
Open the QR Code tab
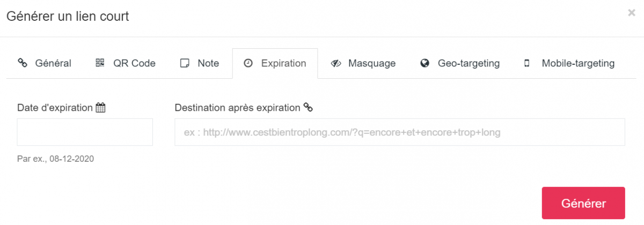[x=126, y=63]
